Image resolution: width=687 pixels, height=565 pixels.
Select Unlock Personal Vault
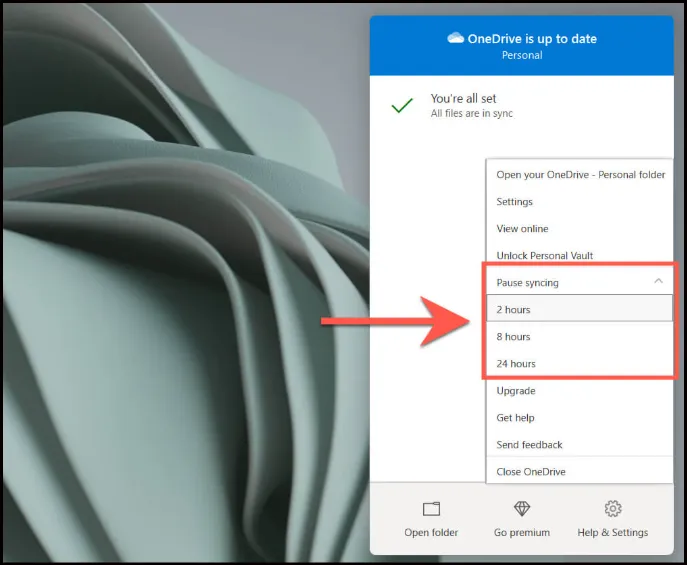coord(580,255)
